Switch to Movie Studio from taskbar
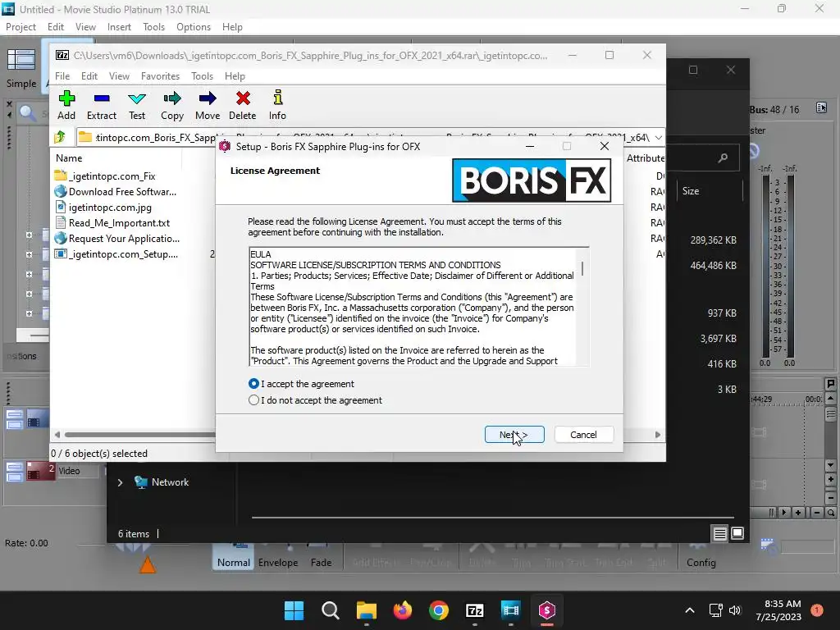The height and width of the screenshot is (630, 840). click(510, 610)
